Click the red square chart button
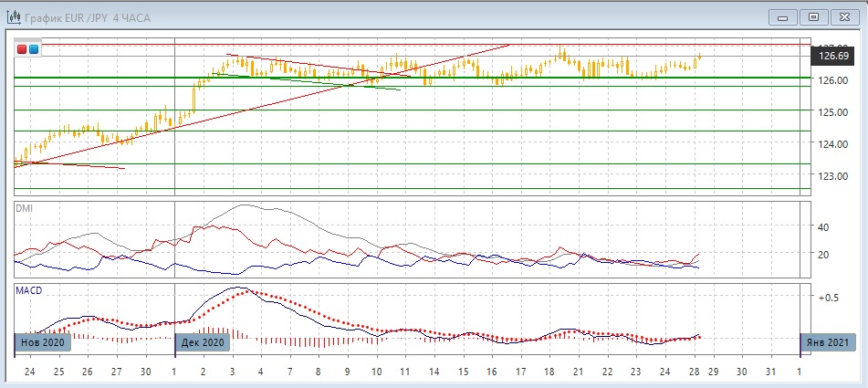Image resolution: width=868 pixels, height=388 pixels. pos(23,49)
